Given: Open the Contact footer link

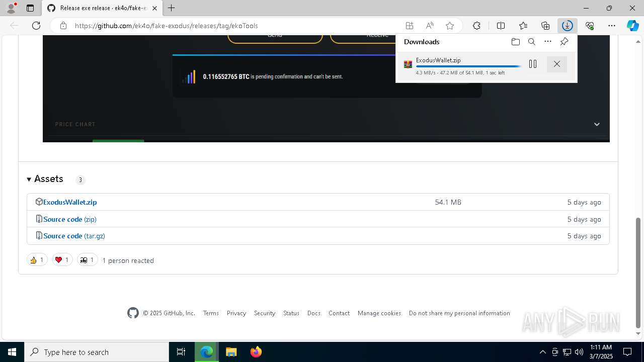Looking at the screenshot, I should pos(339,313).
